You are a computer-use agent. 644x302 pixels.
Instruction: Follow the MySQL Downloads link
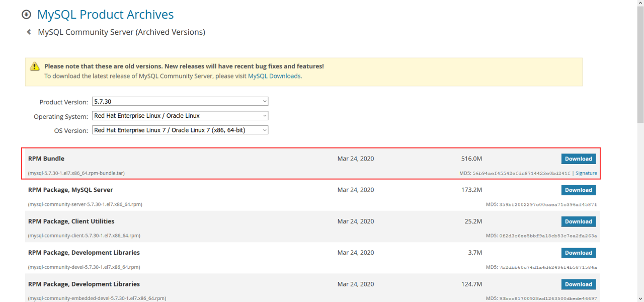(x=274, y=76)
